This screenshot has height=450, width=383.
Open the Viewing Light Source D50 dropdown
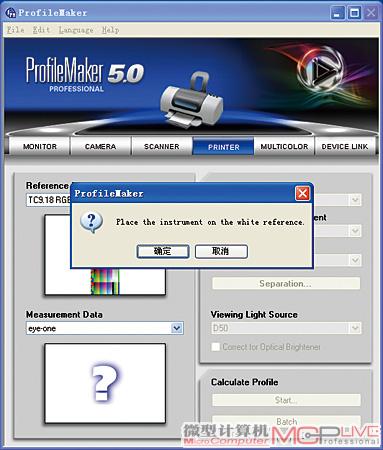(355, 328)
